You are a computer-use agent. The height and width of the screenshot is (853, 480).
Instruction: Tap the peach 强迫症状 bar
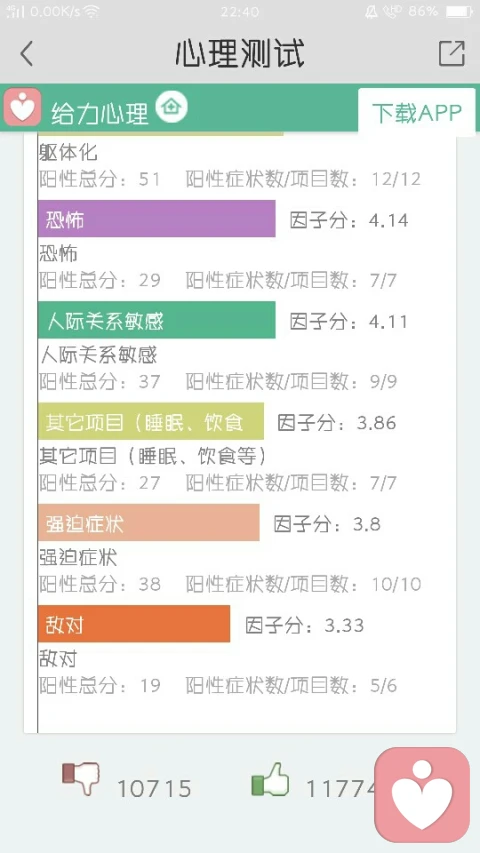pos(149,522)
